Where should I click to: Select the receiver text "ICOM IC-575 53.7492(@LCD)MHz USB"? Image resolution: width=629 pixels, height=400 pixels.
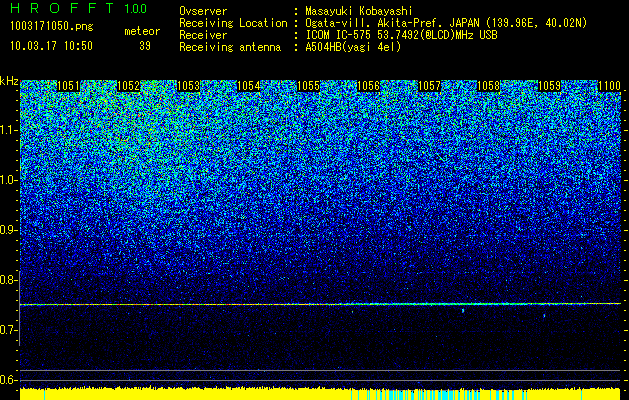coord(401,35)
